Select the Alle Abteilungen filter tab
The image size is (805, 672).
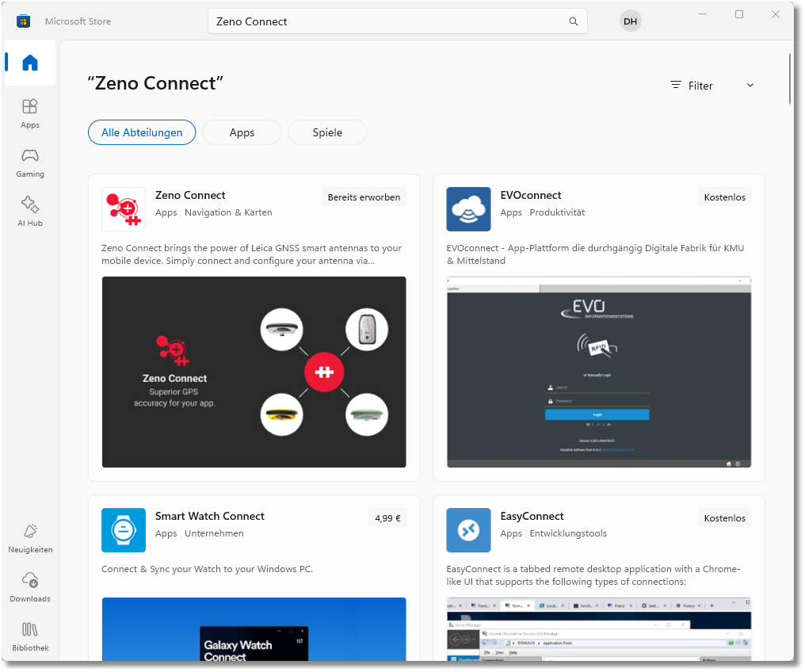tap(142, 132)
